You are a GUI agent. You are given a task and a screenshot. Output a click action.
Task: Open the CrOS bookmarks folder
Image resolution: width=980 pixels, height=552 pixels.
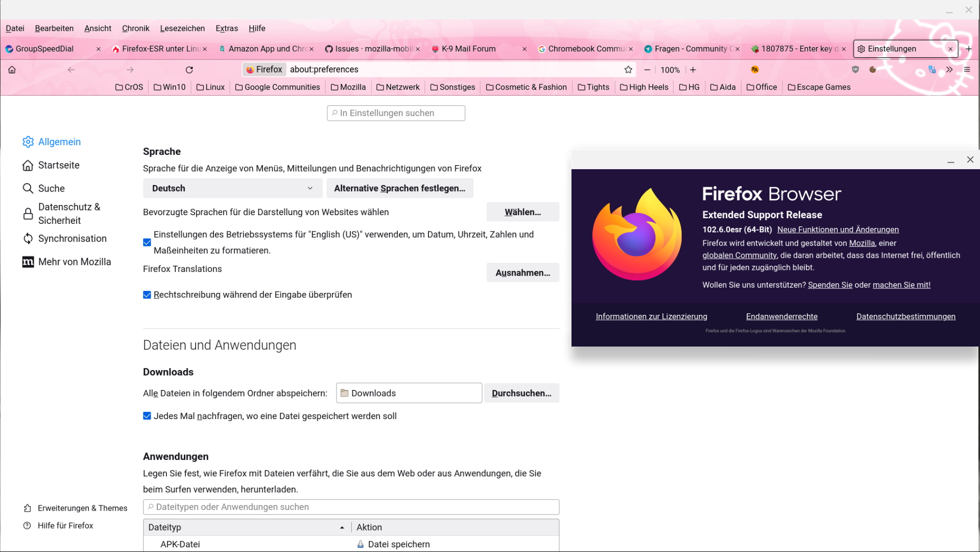pyautogui.click(x=129, y=87)
